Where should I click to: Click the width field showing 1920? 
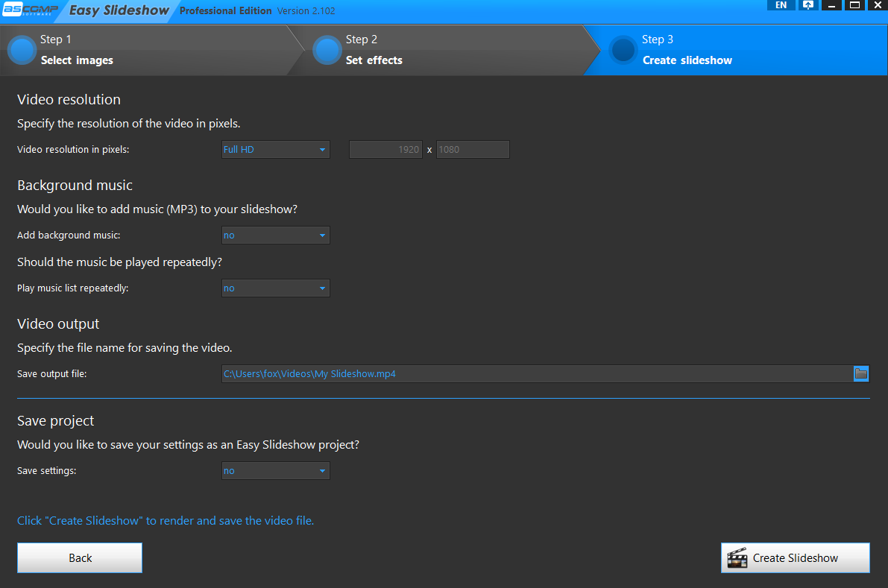coord(385,149)
